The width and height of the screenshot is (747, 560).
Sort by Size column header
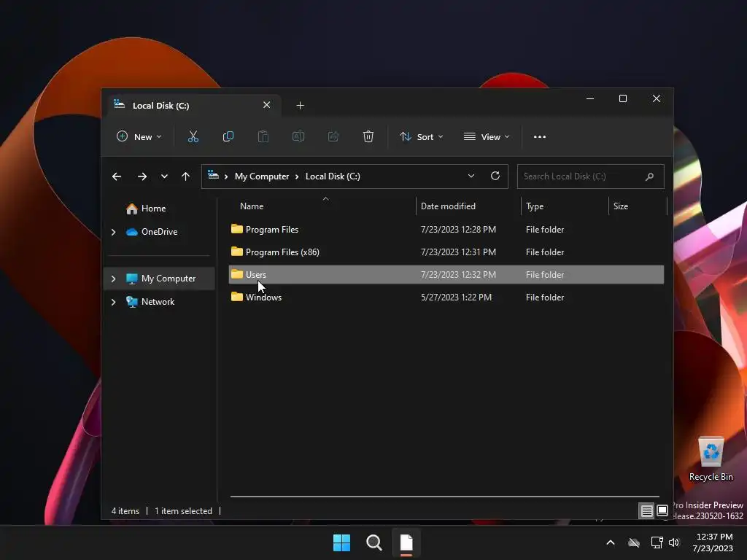(x=621, y=206)
